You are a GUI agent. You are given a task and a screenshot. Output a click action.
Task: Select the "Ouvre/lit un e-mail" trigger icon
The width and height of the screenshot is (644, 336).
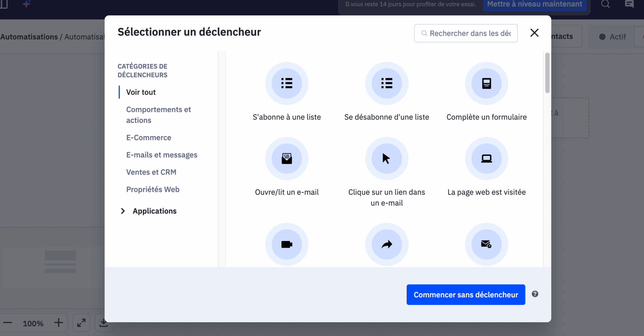click(286, 159)
